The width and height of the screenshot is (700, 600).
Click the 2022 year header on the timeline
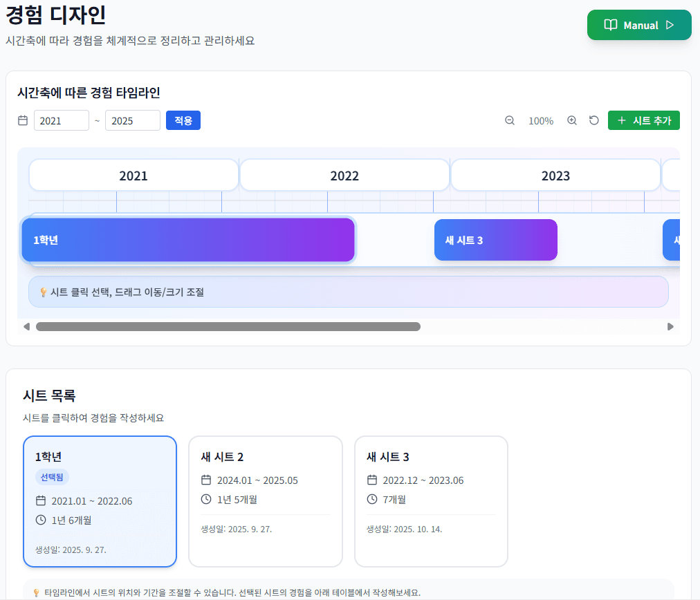point(344,174)
